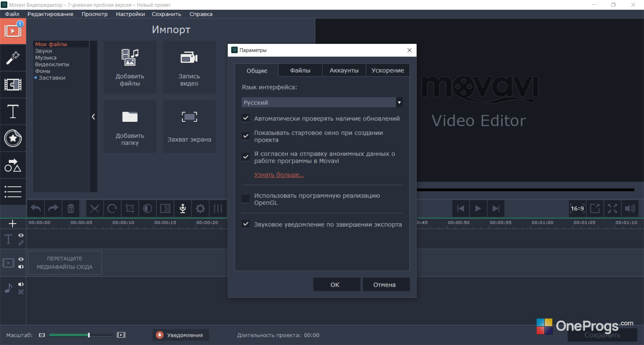644x345 pixels.
Task: Switch to the Общие tab
Action: 257,71
